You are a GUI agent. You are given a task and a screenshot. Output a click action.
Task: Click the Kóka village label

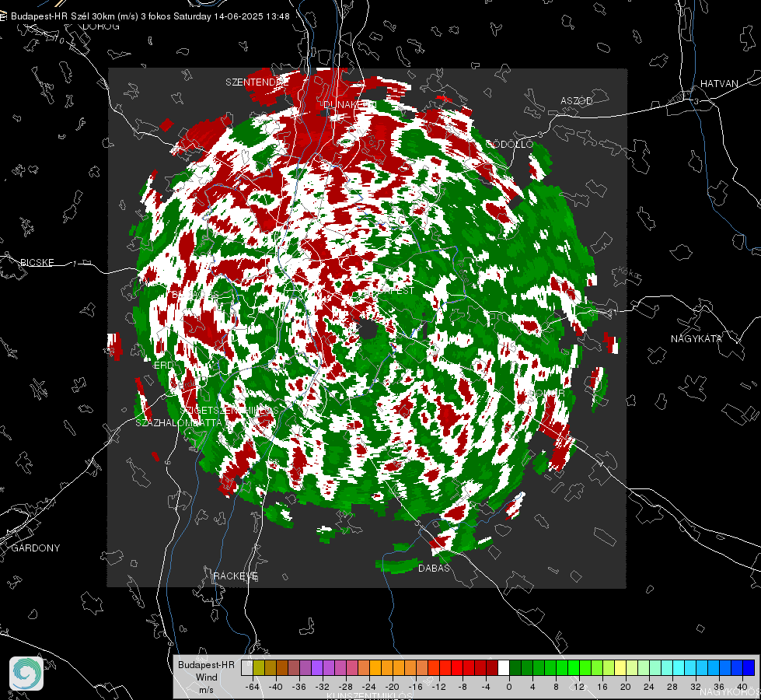tap(629, 273)
